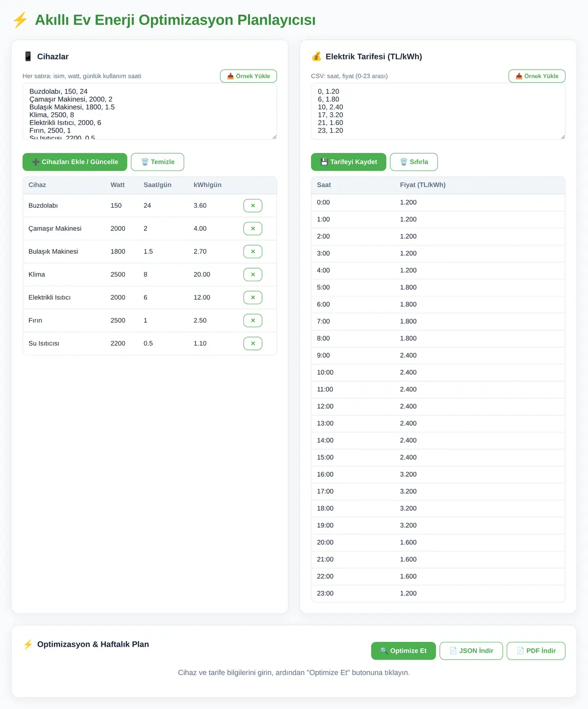588x709 pixels.
Task: Click Cihazları Ekle / Güncelle button
Action: pos(75,162)
